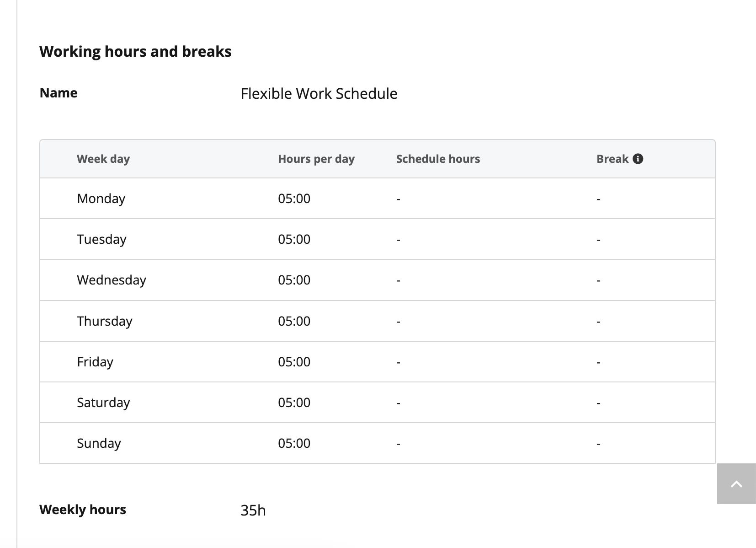The height and width of the screenshot is (548, 756).
Task: Click the Flexible Work Schedule name
Action: [x=319, y=93]
